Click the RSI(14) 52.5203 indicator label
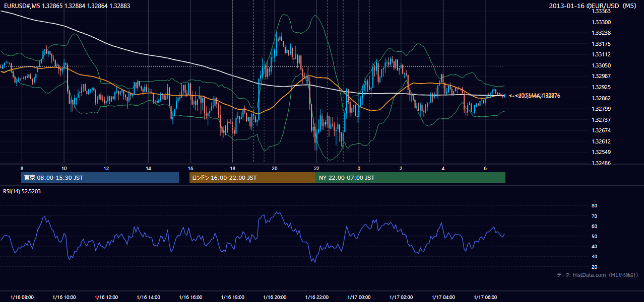This screenshot has height=302, width=644. (x=22, y=191)
